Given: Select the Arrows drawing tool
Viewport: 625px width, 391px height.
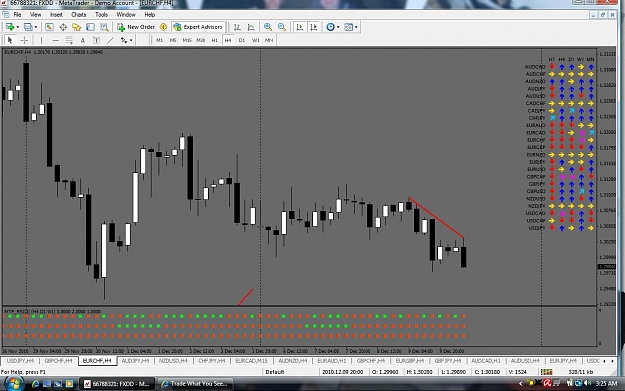Looking at the screenshot, I should point(124,40).
